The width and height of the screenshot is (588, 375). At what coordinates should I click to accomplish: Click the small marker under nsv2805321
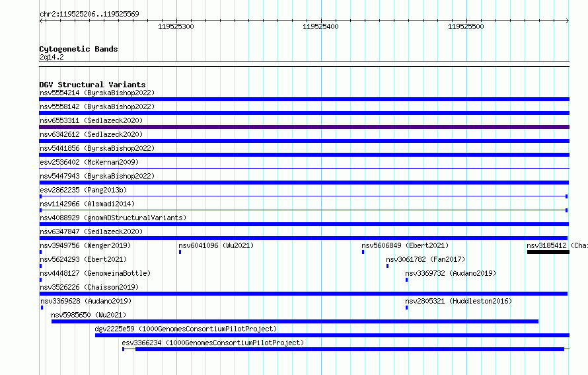pos(406,308)
